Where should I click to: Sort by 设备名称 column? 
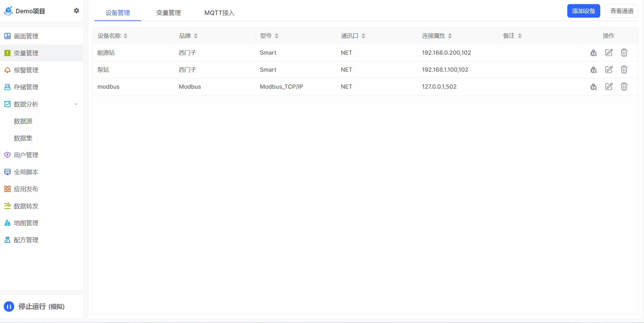[x=126, y=36]
